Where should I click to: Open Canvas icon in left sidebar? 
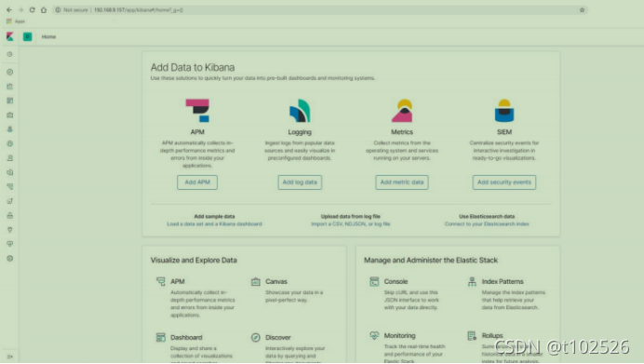[x=10, y=115]
